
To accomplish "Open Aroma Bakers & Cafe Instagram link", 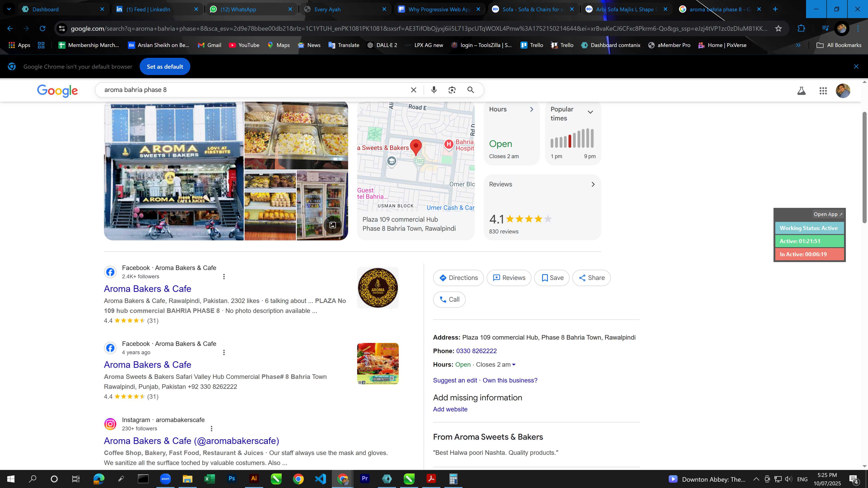I will (191, 441).
